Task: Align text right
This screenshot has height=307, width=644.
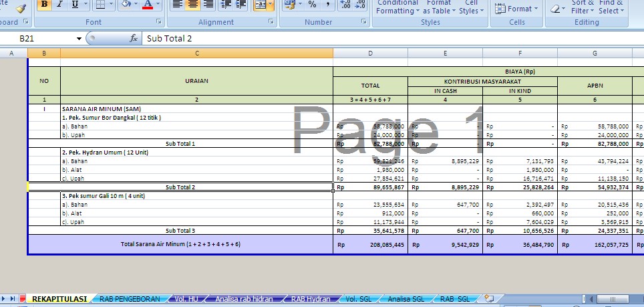Action: [208, 5]
